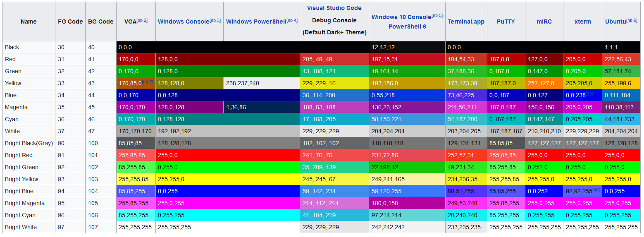Click FG code 97 cell
This screenshot has height=237, width=644.
[70, 227]
